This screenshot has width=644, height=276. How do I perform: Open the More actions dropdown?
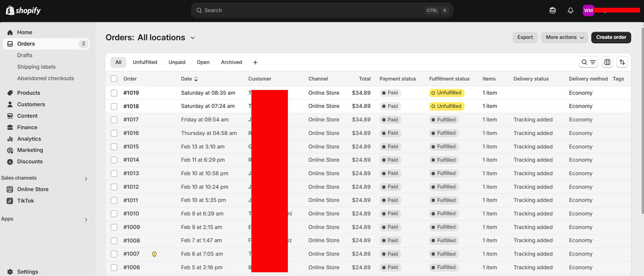(x=564, y=38)
